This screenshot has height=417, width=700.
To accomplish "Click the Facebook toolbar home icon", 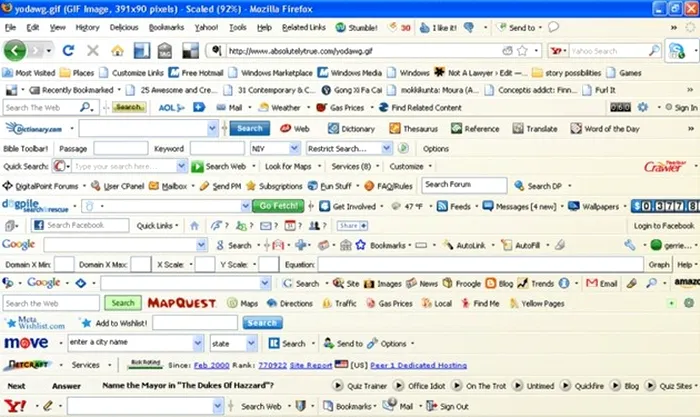I will click(194, 225).
